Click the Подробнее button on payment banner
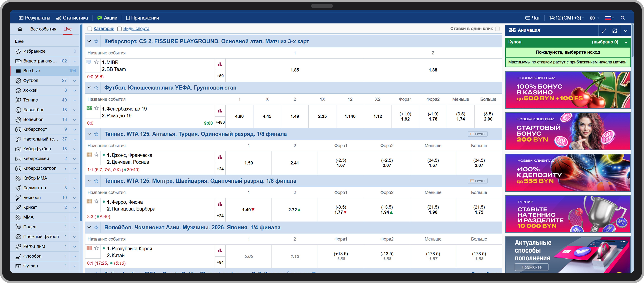Viewport: 644px width, 283px height. [x=532, y=267]
